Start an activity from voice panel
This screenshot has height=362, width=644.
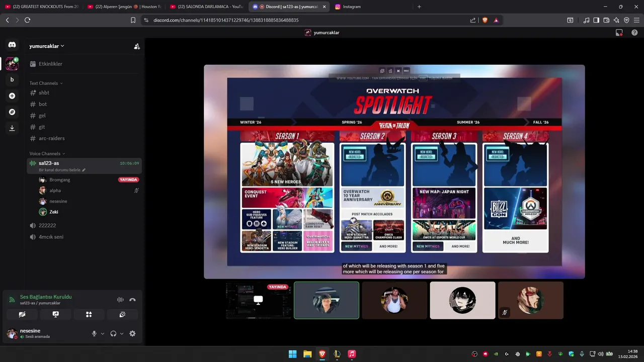(89, 314)
